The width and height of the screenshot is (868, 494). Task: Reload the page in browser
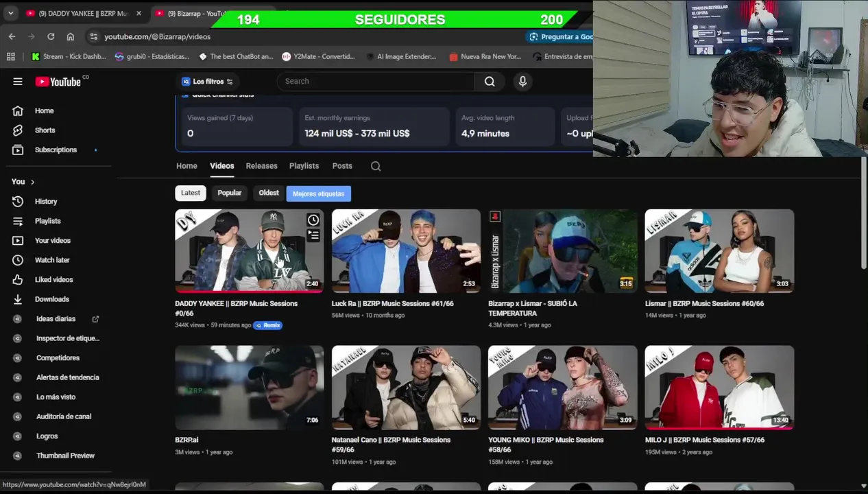(x=51, y=36)
